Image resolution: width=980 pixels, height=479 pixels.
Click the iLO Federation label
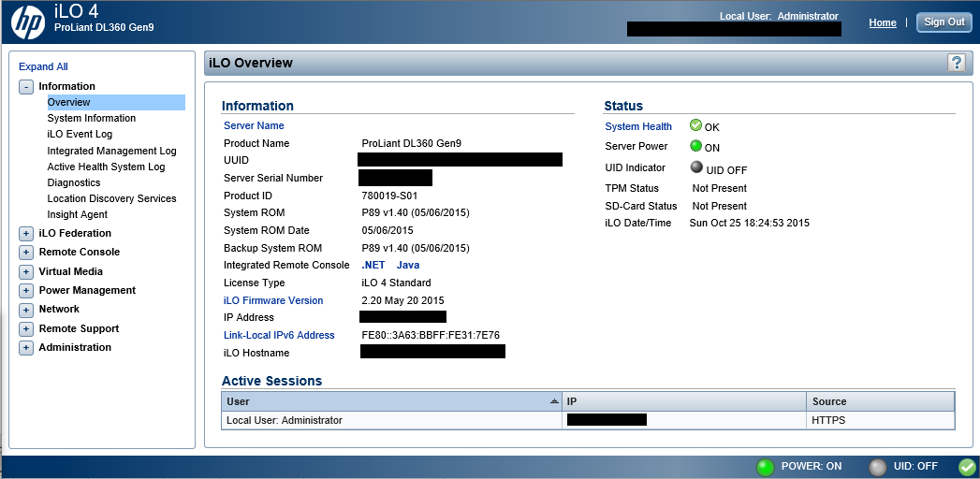pyautogui.click(x=75, y=233)
